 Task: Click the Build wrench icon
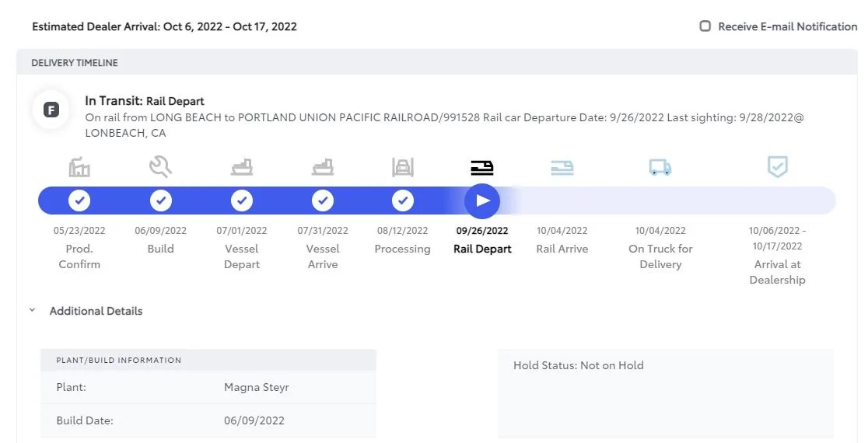click(160, 166)
